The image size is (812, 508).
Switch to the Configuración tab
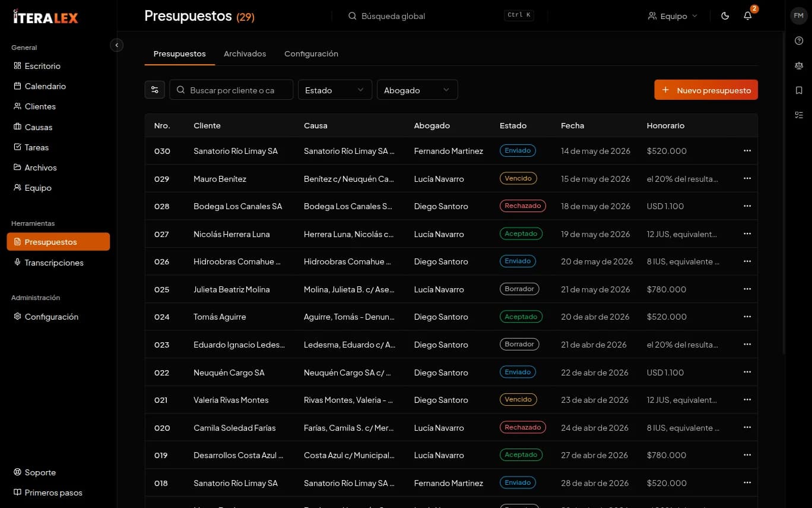coord(311,53)
